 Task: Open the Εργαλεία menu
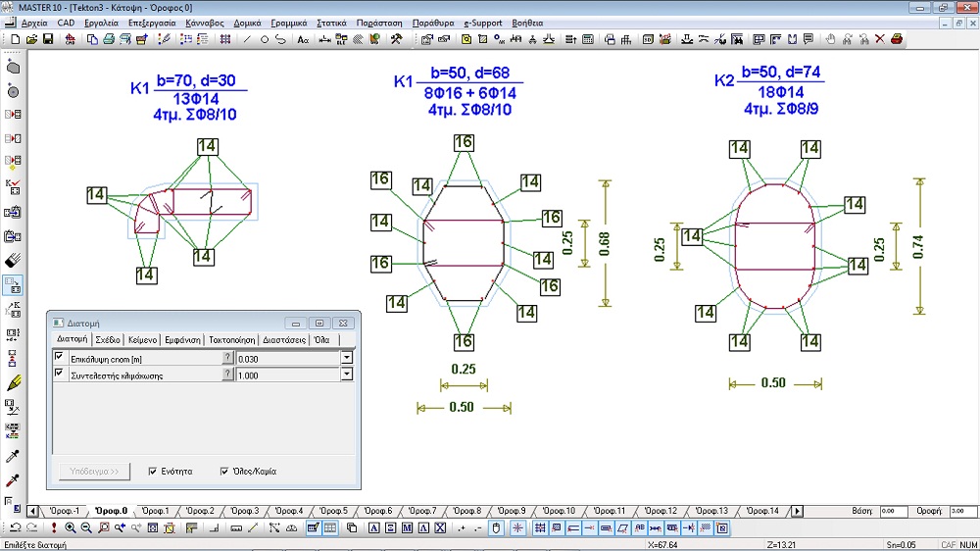[x=101, y=24]
